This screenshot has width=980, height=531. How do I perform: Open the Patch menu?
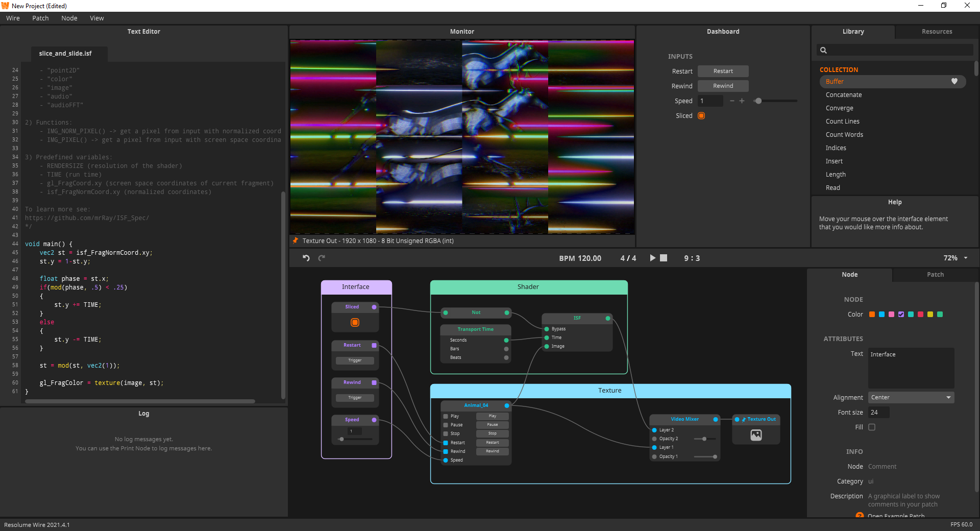point(40,18)
